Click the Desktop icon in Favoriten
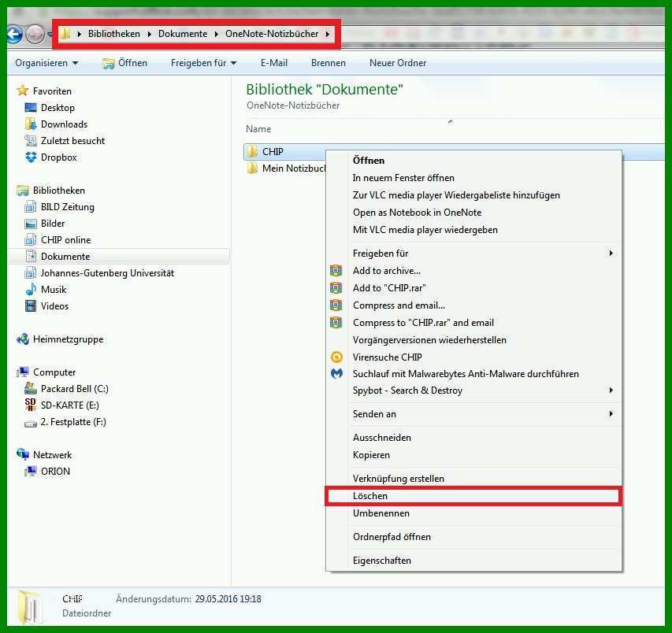Viewport: 672px width, 633px height. pos(31,108)
